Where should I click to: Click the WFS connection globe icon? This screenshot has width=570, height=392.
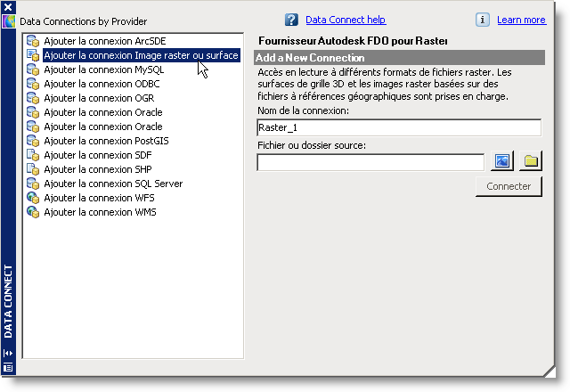(x=33, y=198)
